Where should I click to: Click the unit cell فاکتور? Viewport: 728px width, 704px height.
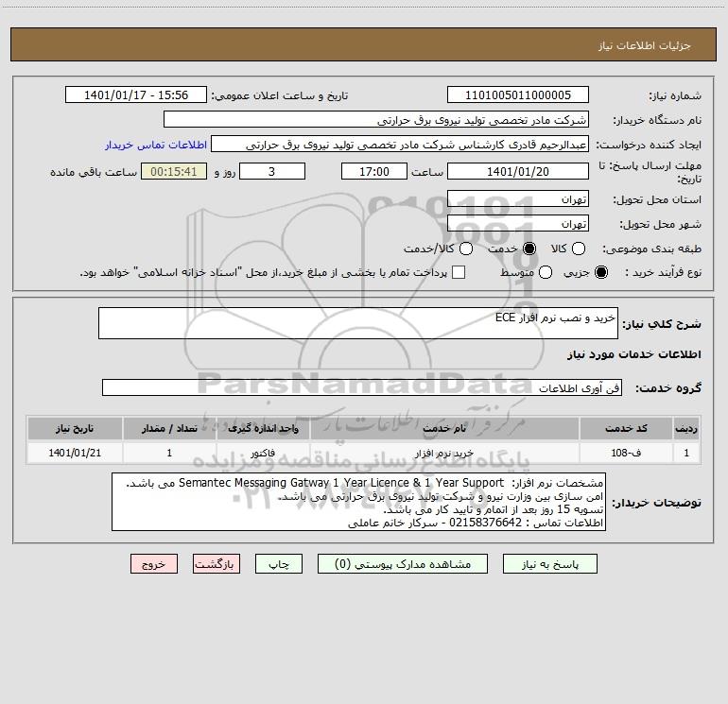[263, 453]
